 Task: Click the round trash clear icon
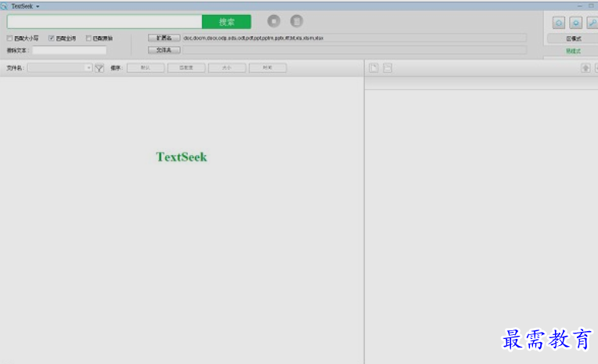(x=297, y=21)
